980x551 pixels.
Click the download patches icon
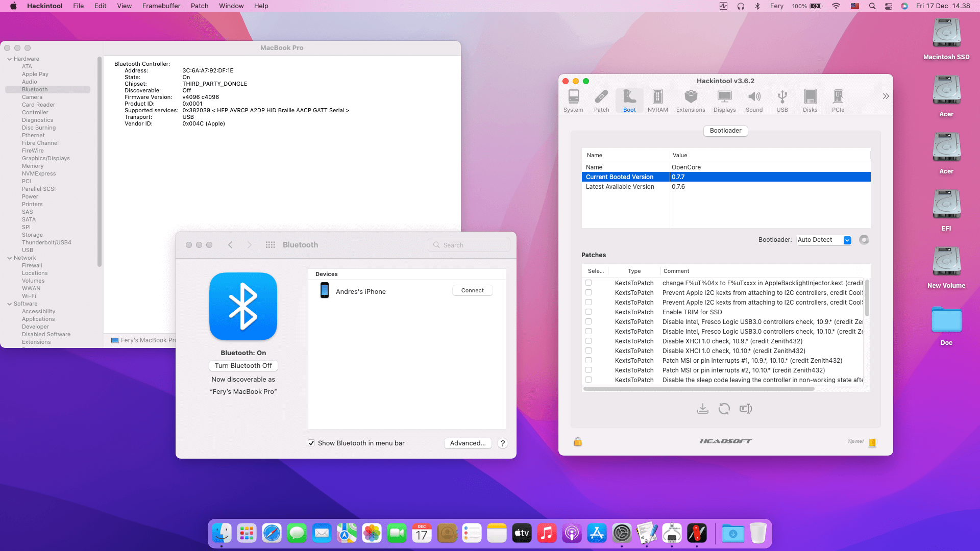(703, 409)
